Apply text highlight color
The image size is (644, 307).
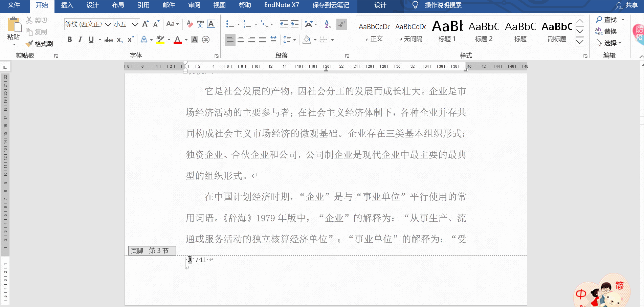[160, 40]
